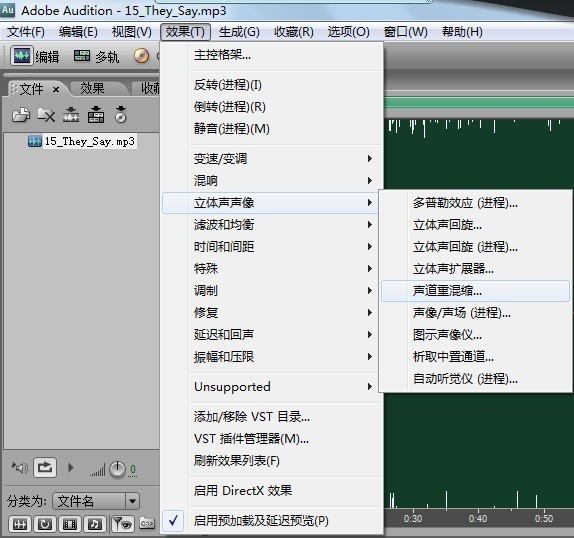The image size is (574, 538).
Task: Select 多普勒效应 (进程)... in submenu
Action: pos(475,203)
